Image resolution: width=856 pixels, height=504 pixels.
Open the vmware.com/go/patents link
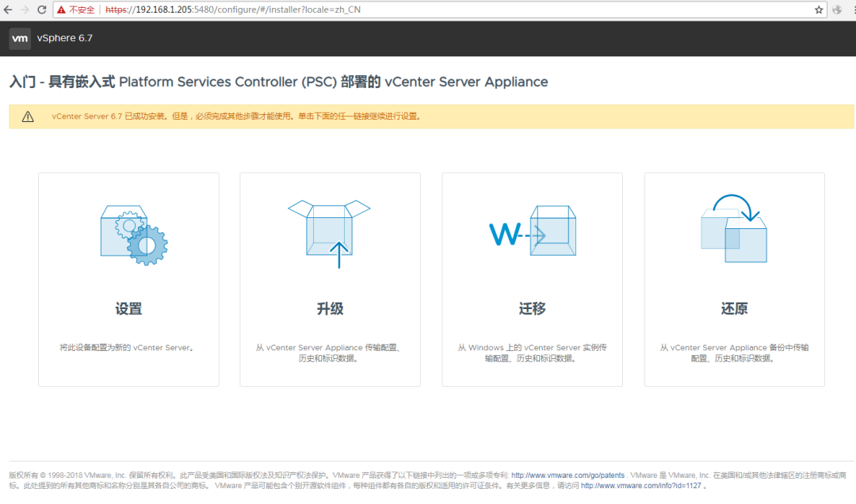567,475
